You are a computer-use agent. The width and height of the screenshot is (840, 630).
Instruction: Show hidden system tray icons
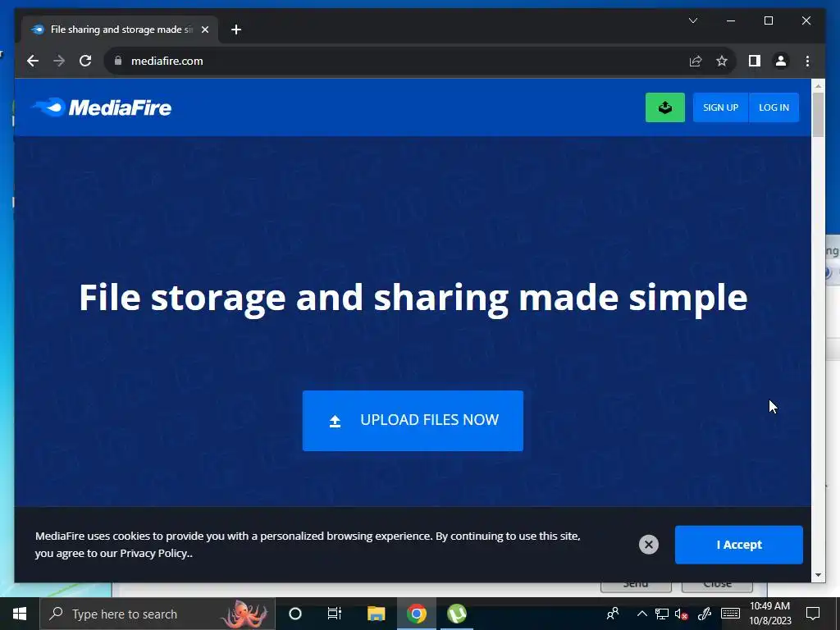pyautogui.click(x=641, y=614)
